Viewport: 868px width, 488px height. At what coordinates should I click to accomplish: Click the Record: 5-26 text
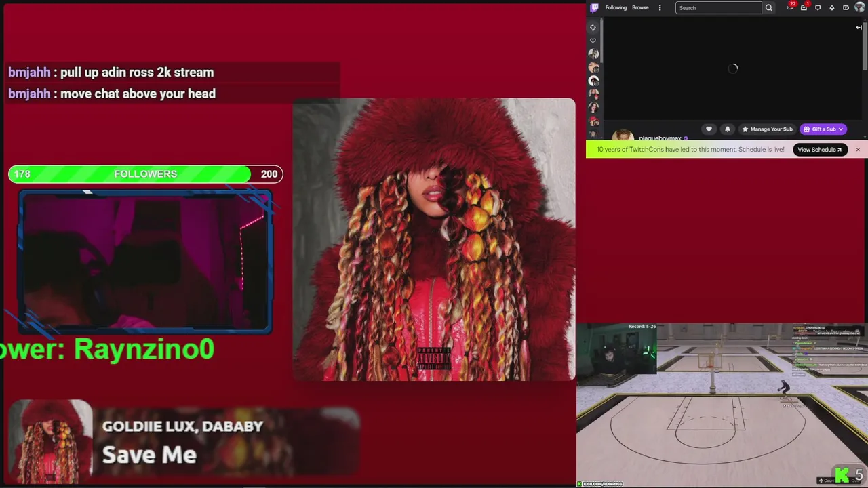point(642,327)
